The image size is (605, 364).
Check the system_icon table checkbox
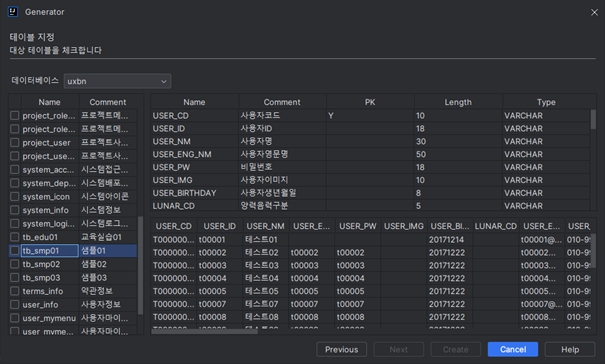(x=15, y=196)
